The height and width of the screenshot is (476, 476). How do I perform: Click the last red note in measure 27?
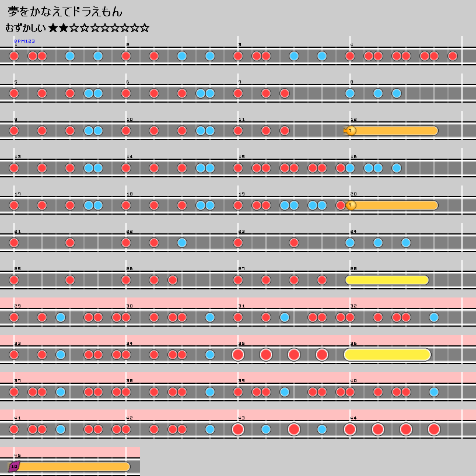tap(322, 280)
